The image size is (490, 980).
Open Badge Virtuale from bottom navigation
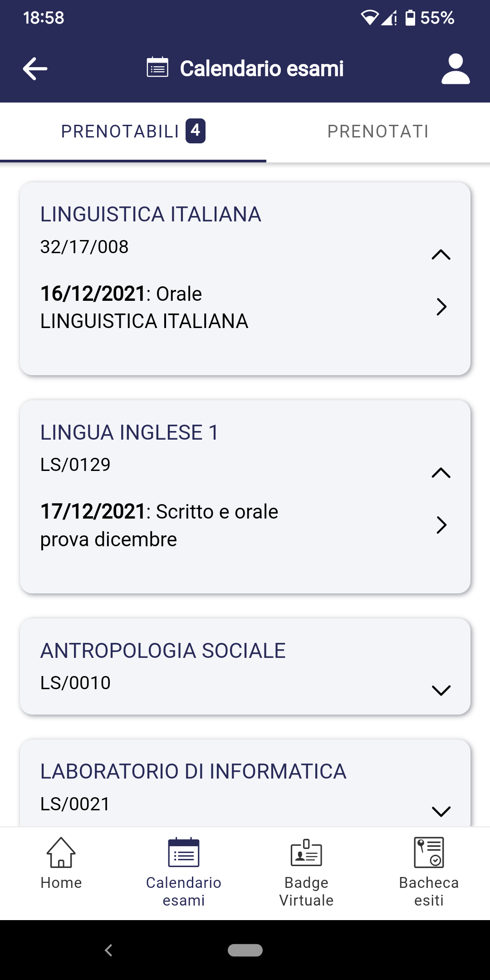pyautogui.click(x=306, y=872)
